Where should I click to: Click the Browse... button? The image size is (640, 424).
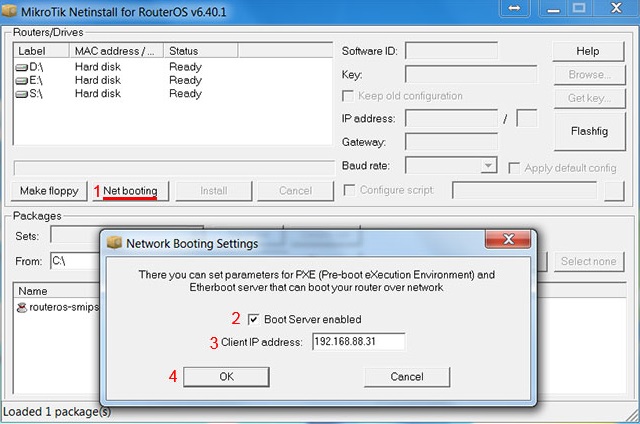[x=589, y=75]
